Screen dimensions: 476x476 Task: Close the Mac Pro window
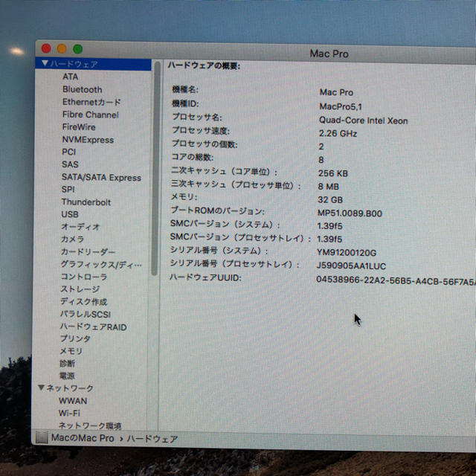point(46,48)
